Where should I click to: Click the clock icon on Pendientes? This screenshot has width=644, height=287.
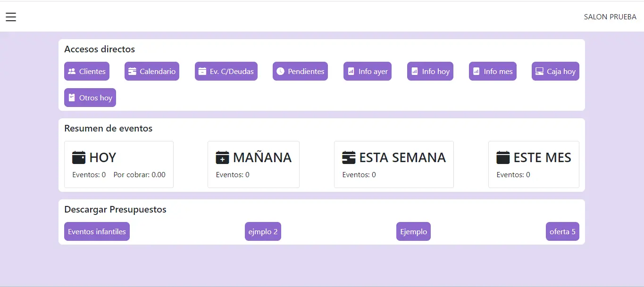(280, 71)
